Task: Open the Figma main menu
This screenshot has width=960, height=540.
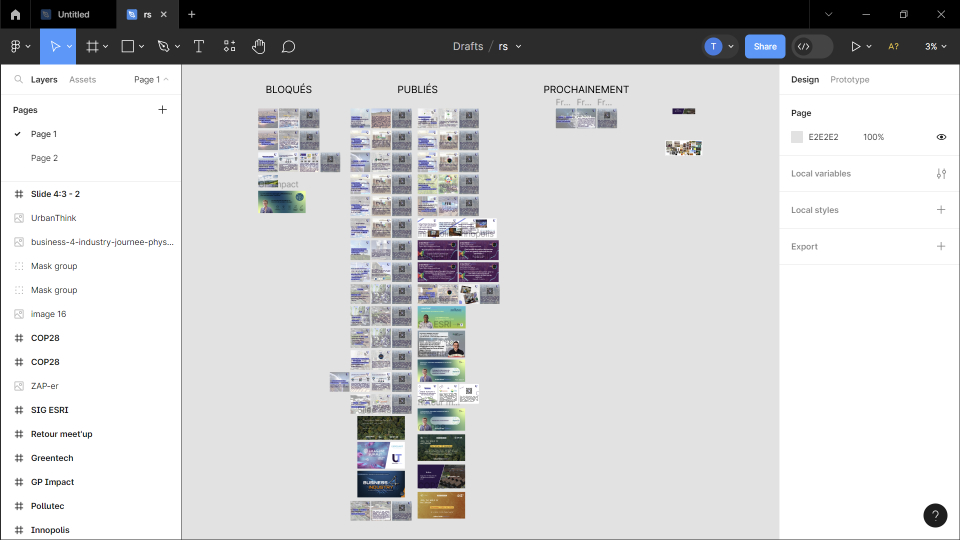Action: [x=19, y=46]
